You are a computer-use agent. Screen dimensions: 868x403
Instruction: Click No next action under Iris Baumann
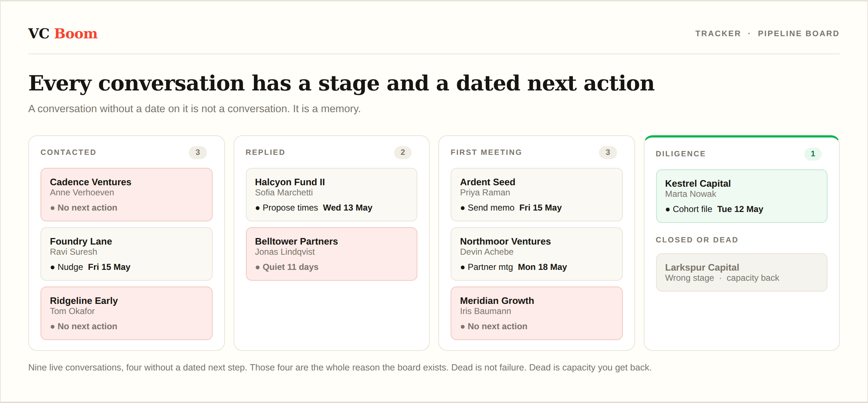(494, 326)
